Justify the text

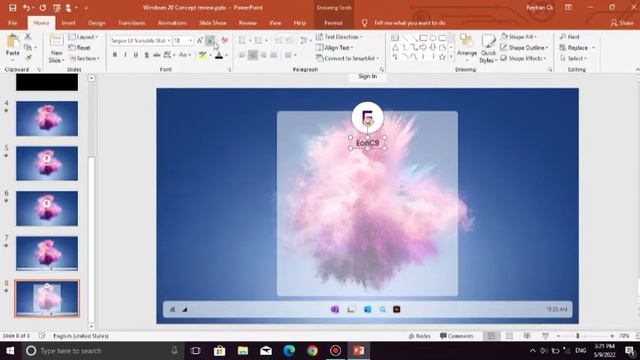pos(273,55)
